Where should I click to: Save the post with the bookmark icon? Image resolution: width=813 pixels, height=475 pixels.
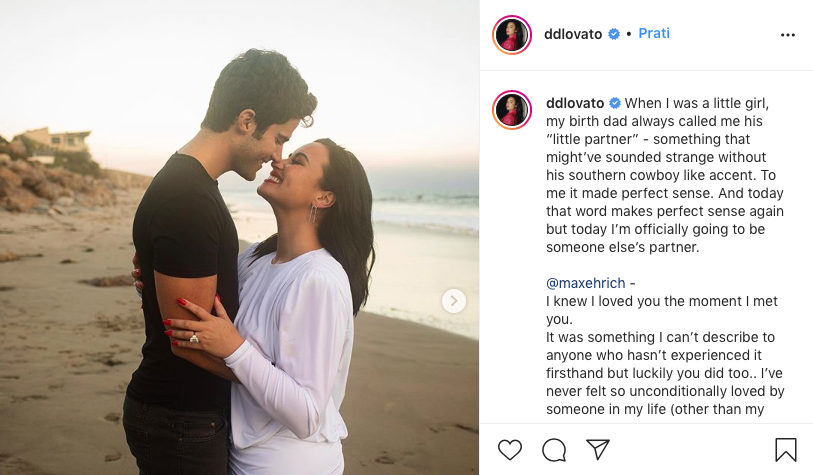coord(786,450)
